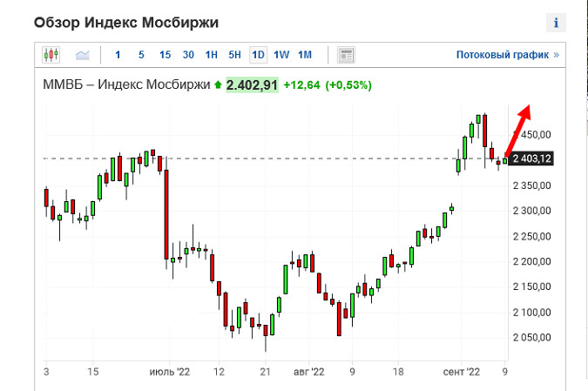588x391 pixels.
Task: Set the chart to 1M monthly
Action: pos(305,55)
